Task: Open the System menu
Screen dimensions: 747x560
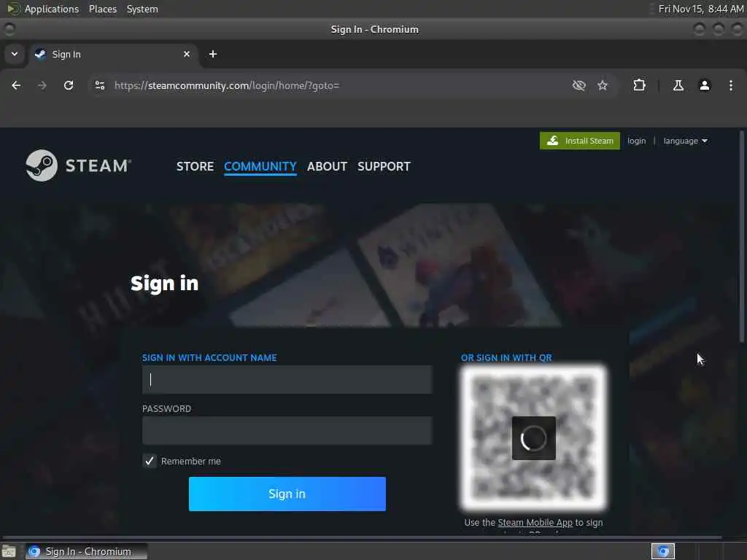Action: (x=142, y=9)
